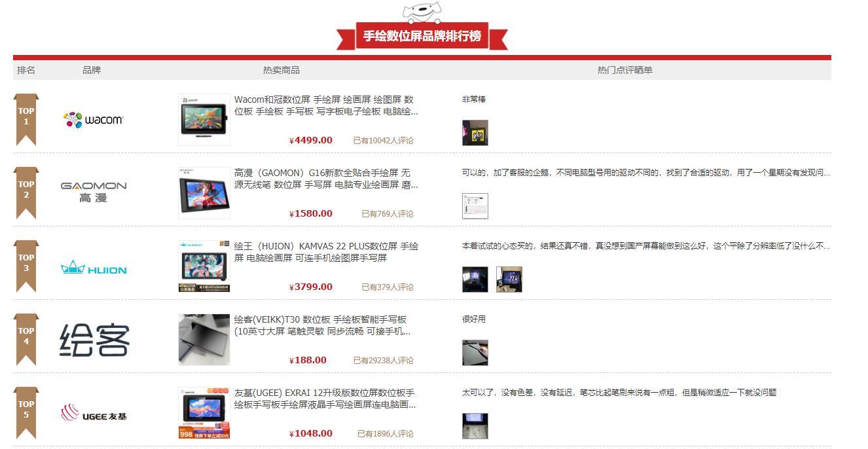Open the Wacom 和冠数位屏 product title link
This screenshot has height=449, width=868.
coord(327,107)
